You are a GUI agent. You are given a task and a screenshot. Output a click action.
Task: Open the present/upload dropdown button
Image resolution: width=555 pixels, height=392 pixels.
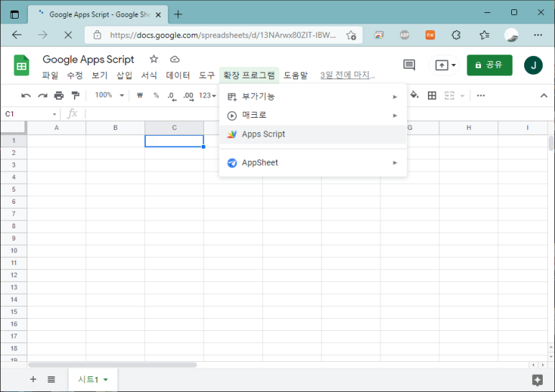(x=445, y=65)
